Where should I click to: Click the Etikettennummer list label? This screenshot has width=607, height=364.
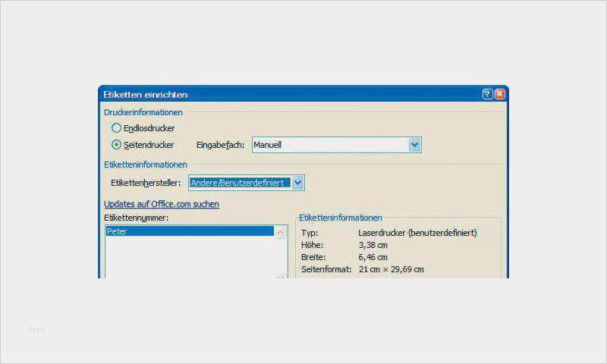pyautogui.click(x=136, y=218)
